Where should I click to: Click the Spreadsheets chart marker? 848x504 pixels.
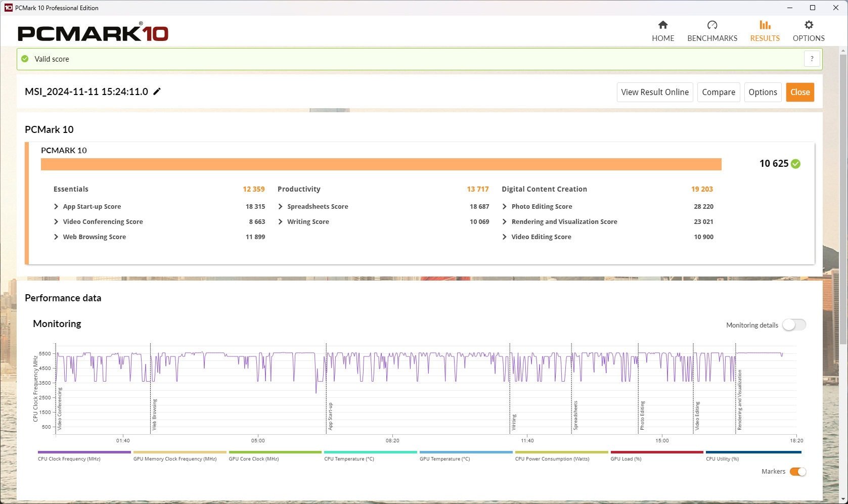click(575, 415)
